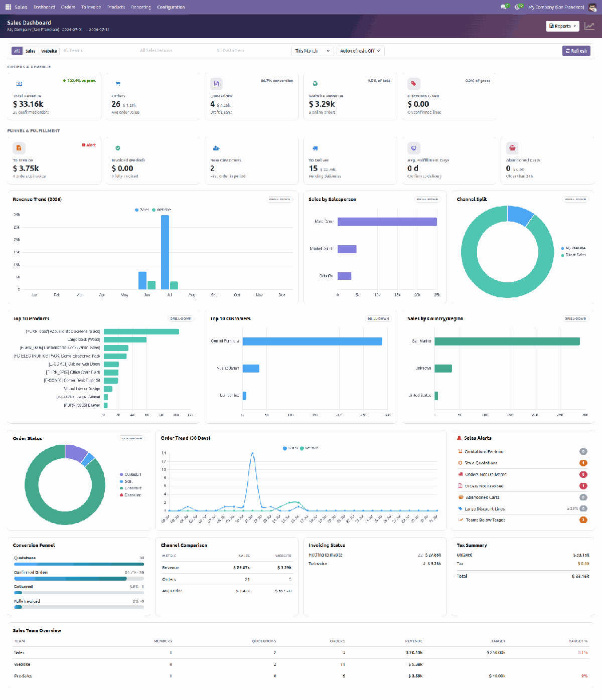The width and height of the screenshot is (602, 700).
Task: Drill down on Revenue Trend chart
Action: (279, 199)
